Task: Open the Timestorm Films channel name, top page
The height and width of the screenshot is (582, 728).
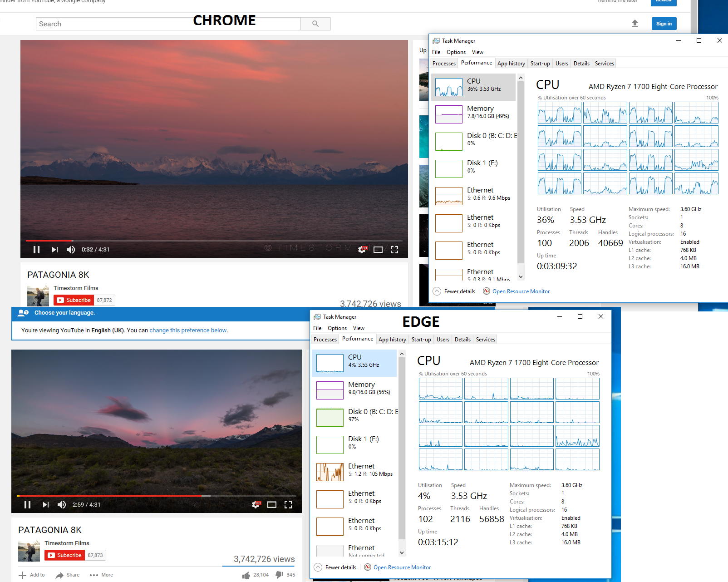Action: point(76,288)
